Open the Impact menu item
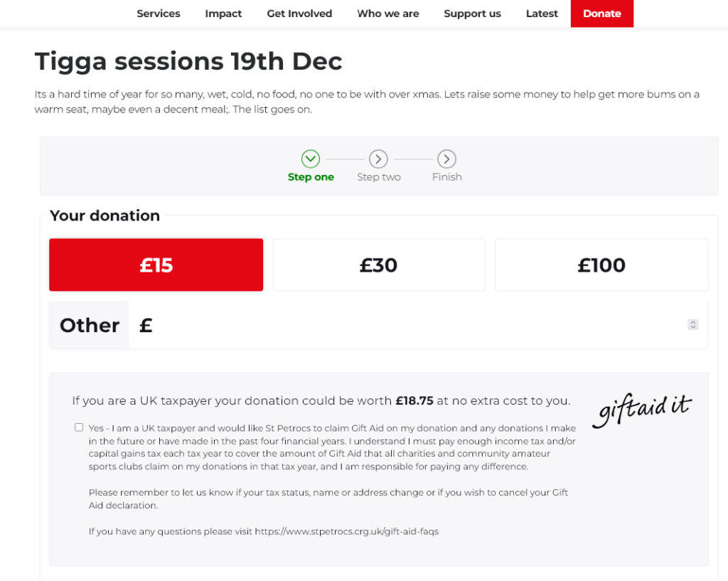 tap(223, 14)
